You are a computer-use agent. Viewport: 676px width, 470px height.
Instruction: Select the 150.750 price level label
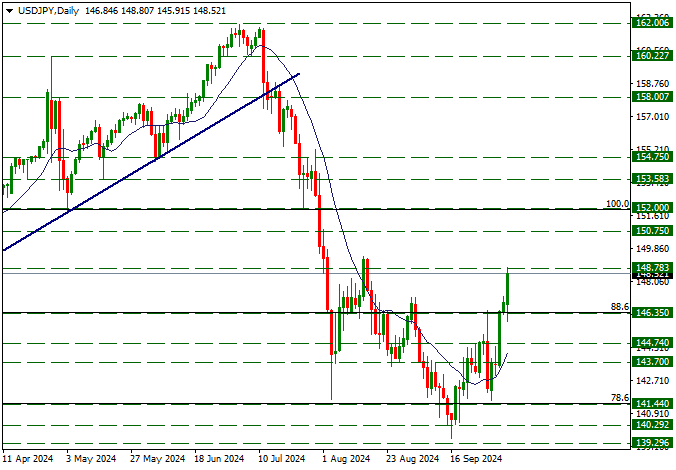click(652, 231)
